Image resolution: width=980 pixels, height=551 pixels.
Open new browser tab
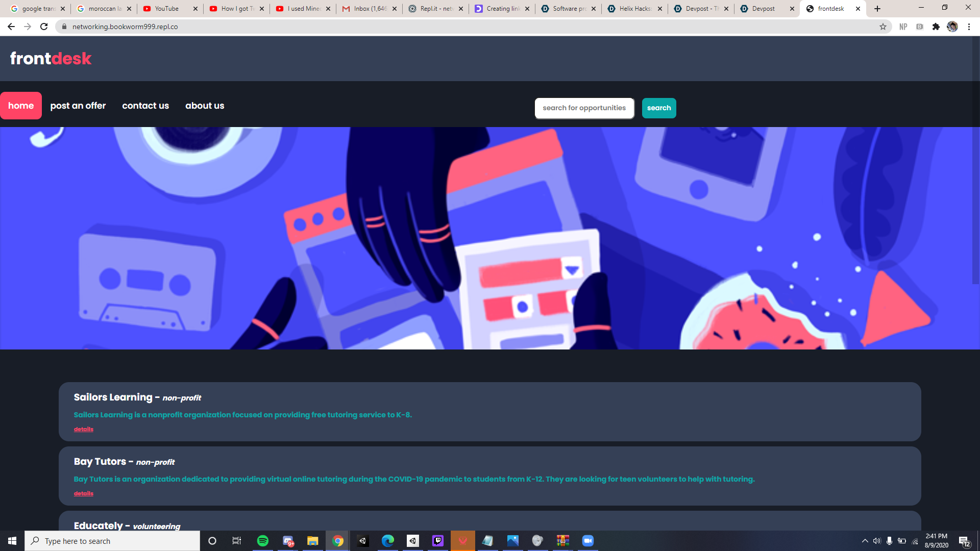tap(877, 9)
